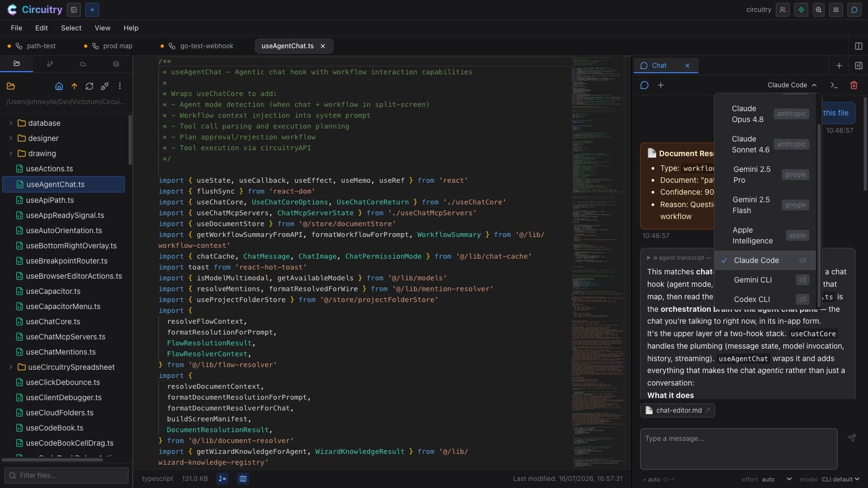This screenshot has height=488, width=868.
Task: Open the users/collaborators icon in top bar
Action: pos(782,10)
